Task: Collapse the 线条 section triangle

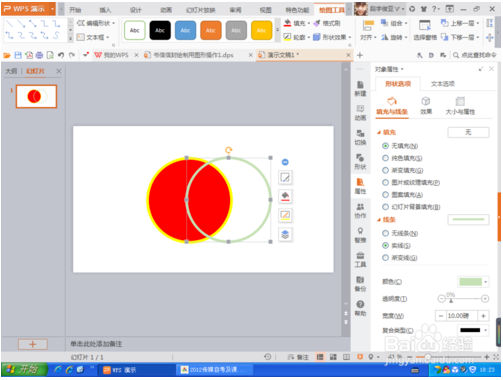Action: pyautogui.click(x=379, y=220)
